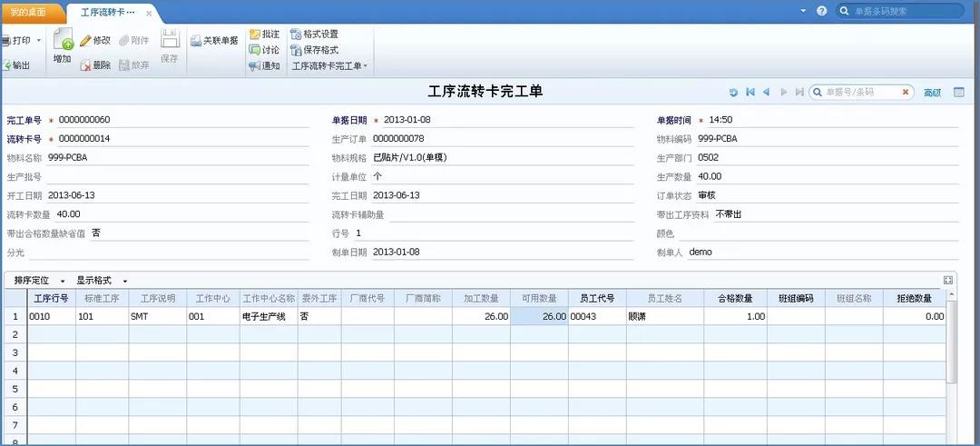This screenshot has width=980, height=446.
Task: Go to the previous record icon
Action: pyautogui.click(x=766, y=93)
